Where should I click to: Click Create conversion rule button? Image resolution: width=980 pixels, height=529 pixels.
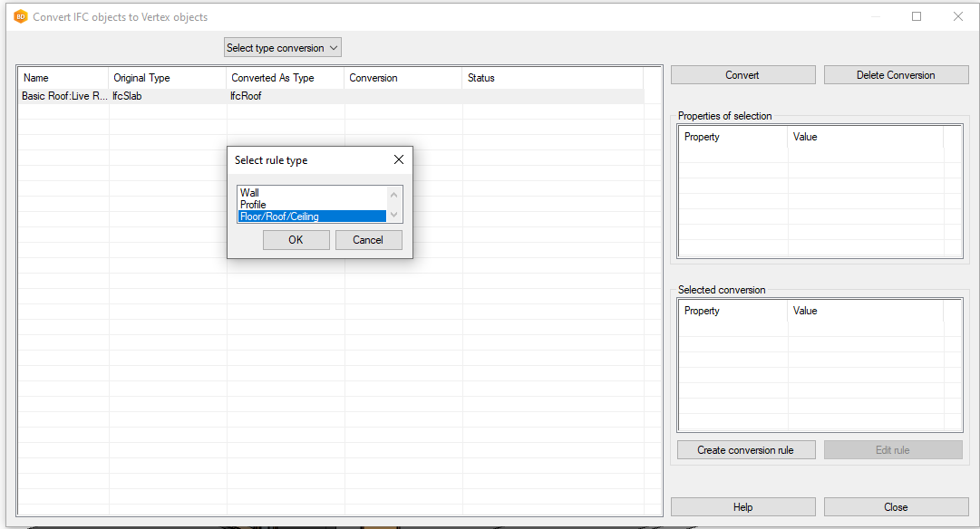tap(746, 450)
